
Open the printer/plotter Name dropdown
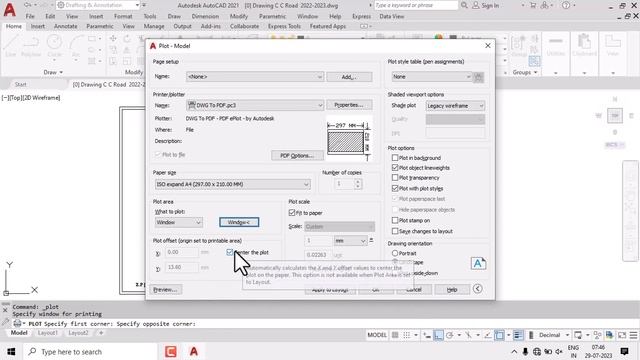pos(255,105)
